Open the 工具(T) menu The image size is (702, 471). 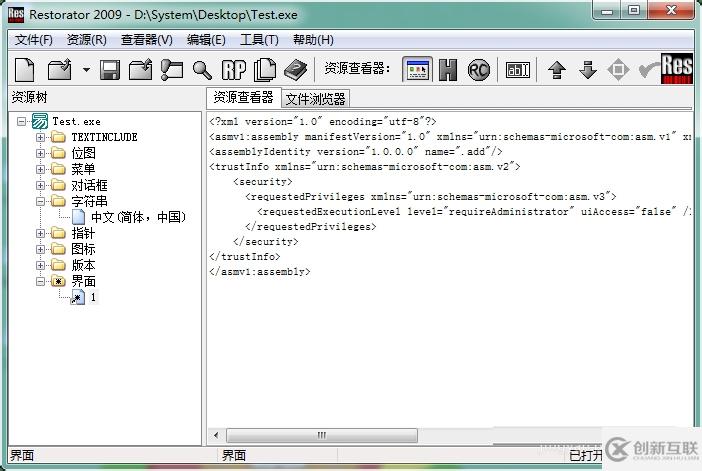(x=259, y=40)
